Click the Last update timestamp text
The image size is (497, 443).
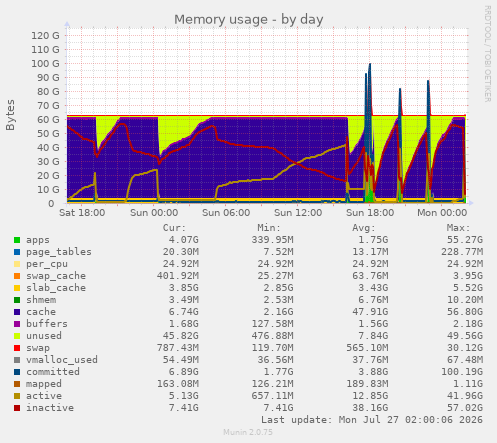(372, 420)
